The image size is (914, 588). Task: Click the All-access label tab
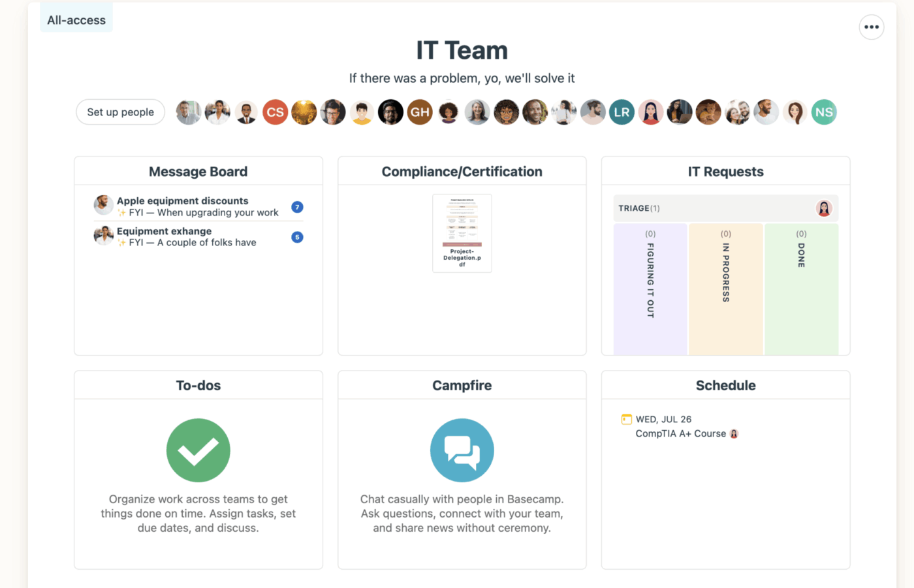point(76,20)
